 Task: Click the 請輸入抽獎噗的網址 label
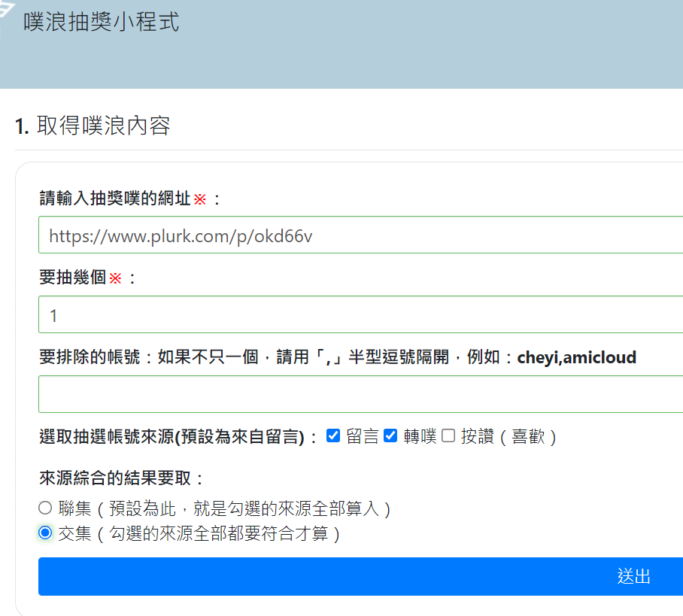coord(115,199)
